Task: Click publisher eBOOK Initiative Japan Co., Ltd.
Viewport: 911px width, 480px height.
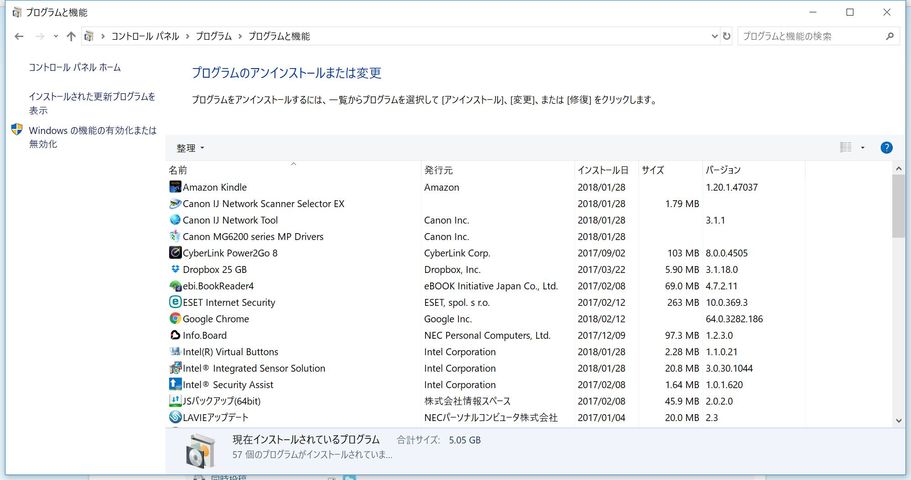Action: coord(491,286)
